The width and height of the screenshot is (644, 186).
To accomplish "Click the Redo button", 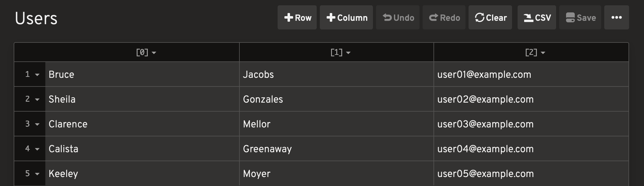I will [444, 18].
